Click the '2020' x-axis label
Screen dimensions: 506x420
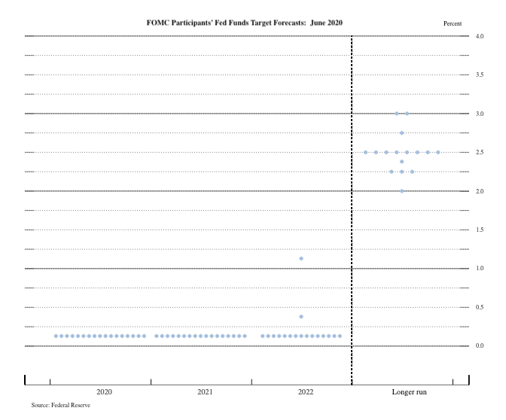[105, 392]
